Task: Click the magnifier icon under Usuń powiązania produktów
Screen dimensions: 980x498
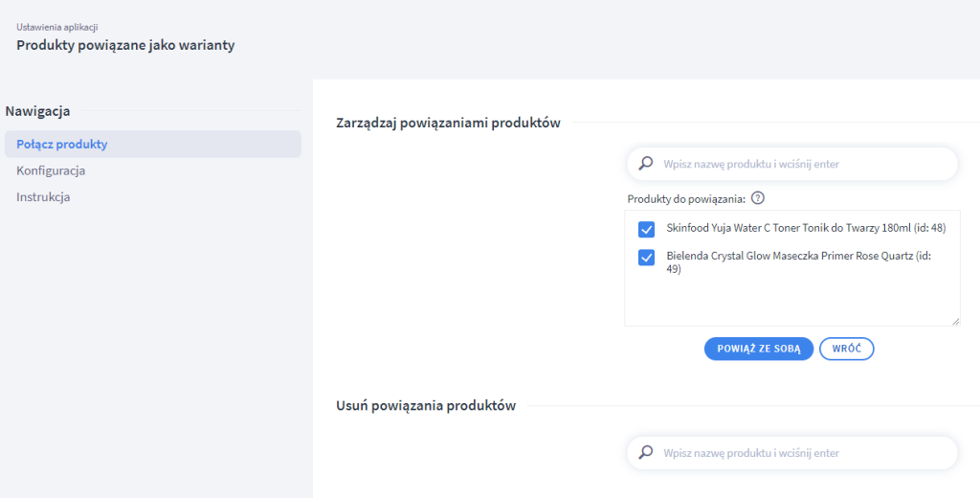Action: point(646,453)
